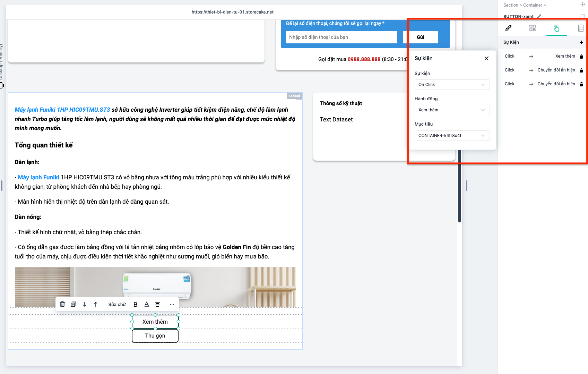
Task: Open text alignment option in floating toolbar
Action: [x=158, y=304]
